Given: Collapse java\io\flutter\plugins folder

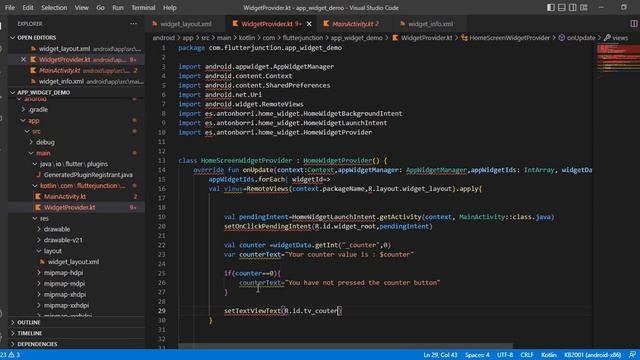Looking at the screenshot, I should coord(77,164).
